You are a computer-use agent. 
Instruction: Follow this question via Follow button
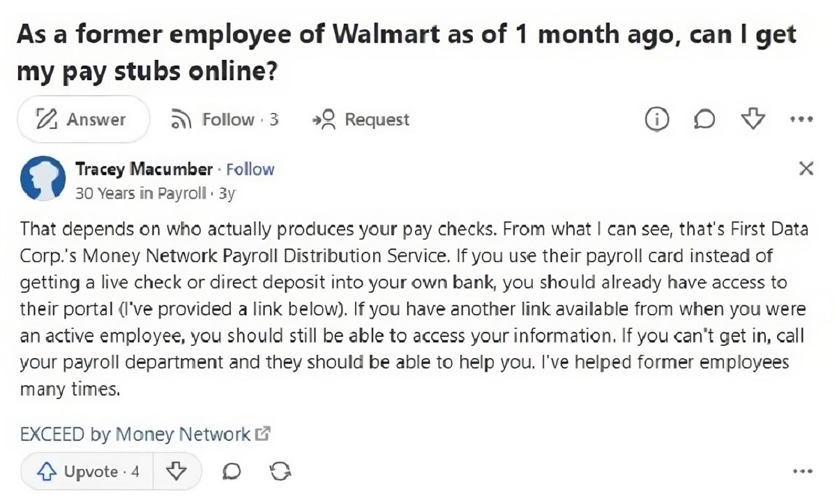(223, 120)
